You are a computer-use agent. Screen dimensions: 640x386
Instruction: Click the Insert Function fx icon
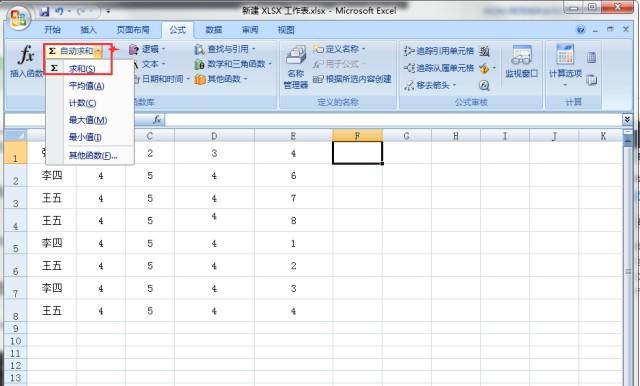pyautogui.click(x=26, y=55)
